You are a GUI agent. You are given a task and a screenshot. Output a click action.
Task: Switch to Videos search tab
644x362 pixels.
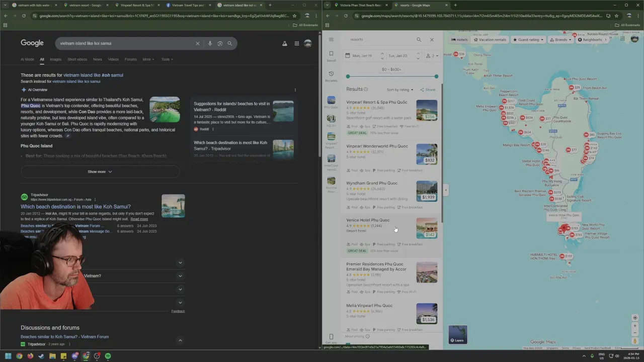(113, 59)
